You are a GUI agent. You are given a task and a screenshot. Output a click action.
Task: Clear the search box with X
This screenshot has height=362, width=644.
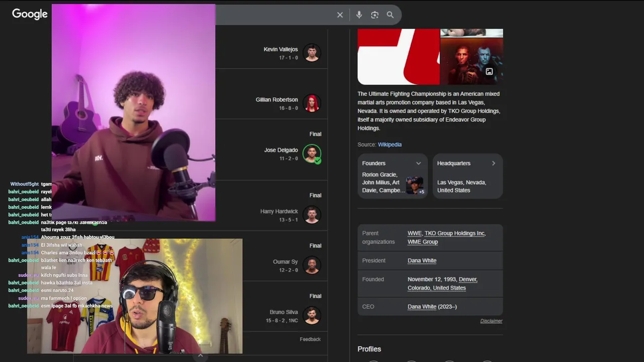pyautogui.click(x=340, y=15)
